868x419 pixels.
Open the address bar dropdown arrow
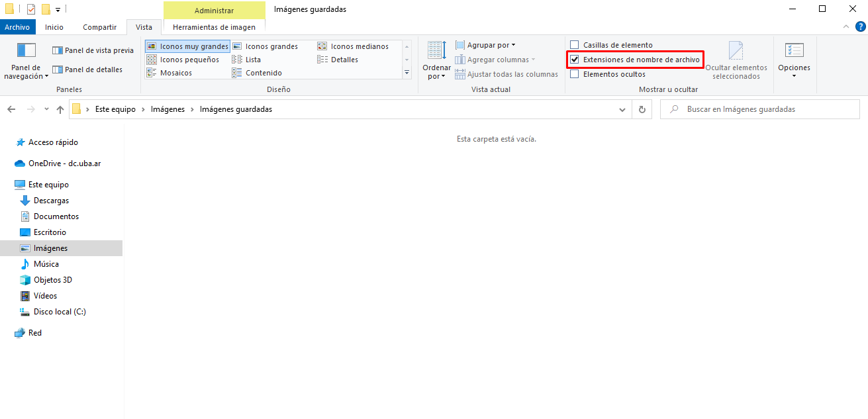click(622, 109)
